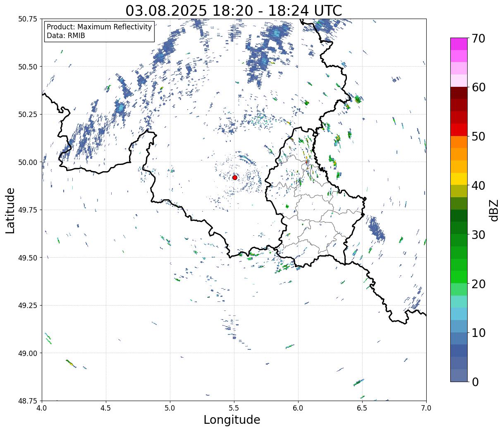Viewport: 504px width, 430px height.
Task: Click longitude tick label 7.0
Action: point(426,408)
